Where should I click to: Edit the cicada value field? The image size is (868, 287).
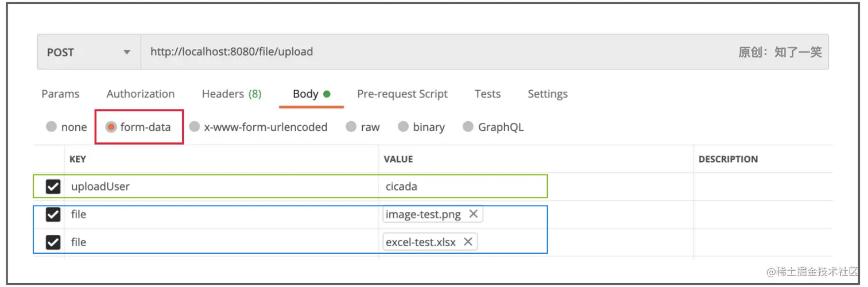(x=459, y=187)
